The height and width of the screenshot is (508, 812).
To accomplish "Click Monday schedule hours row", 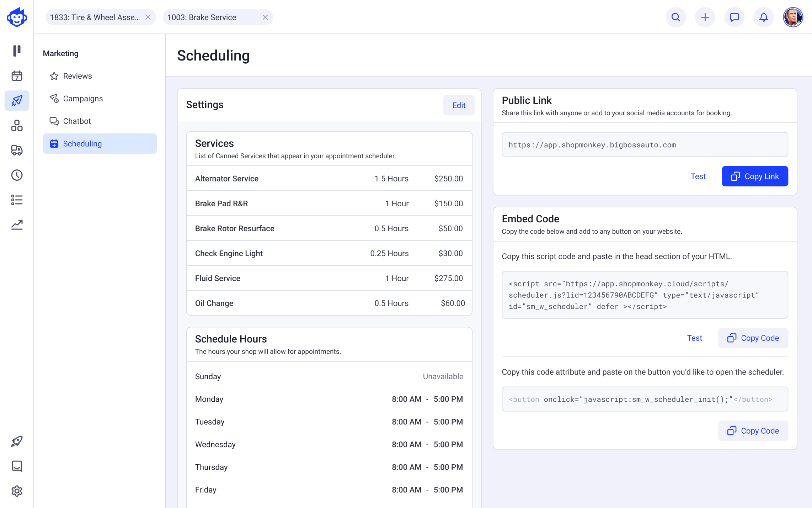I will click(329, 399).
